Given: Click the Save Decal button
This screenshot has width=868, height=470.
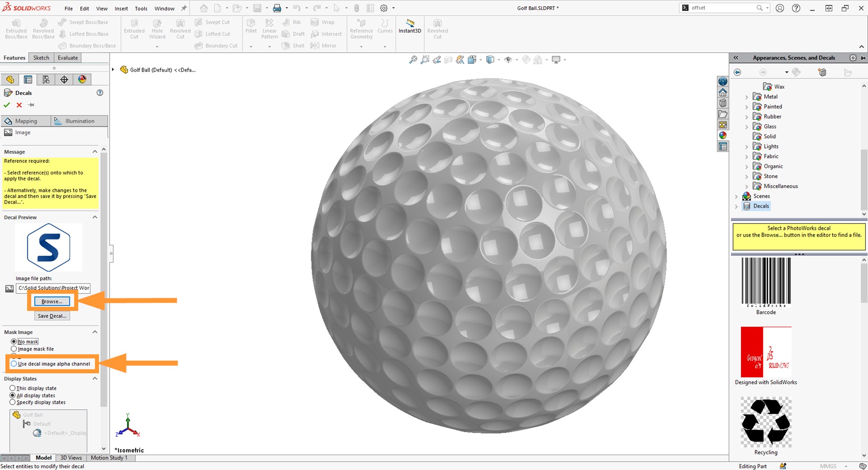Looking at the screenshot, I should point(52,316).
